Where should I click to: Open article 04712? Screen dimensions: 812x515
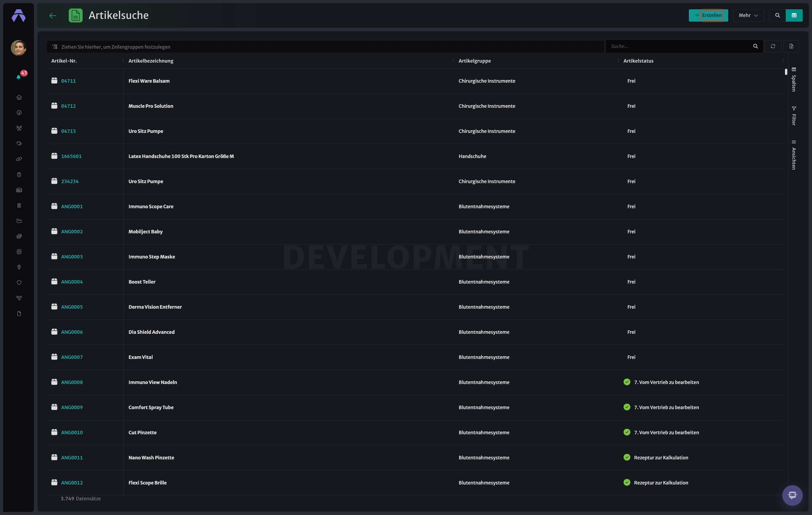[68, 106]
